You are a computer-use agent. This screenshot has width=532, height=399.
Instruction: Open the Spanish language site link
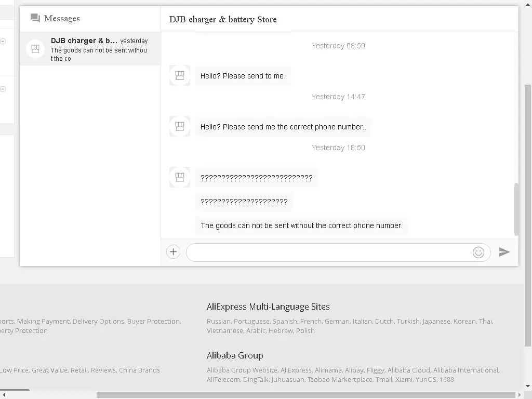click(285, 321)
